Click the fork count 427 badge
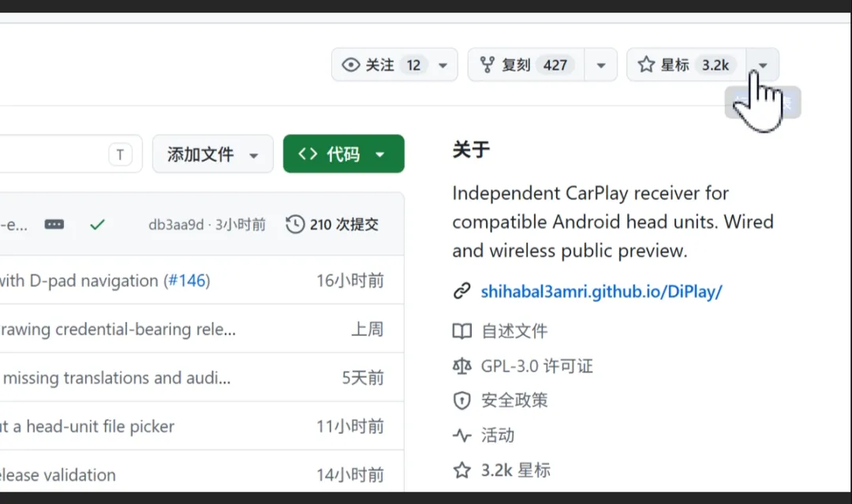Viewport: 852px width, 504px height. (555, 65)
